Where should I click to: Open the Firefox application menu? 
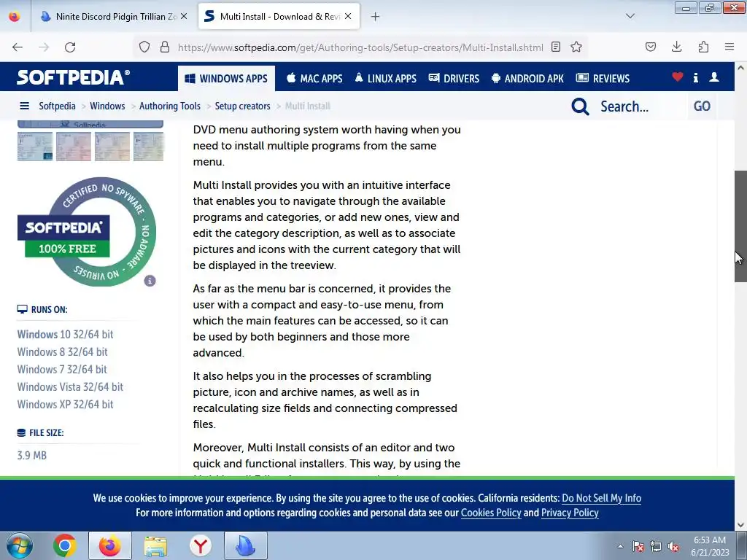pos(729,47)
